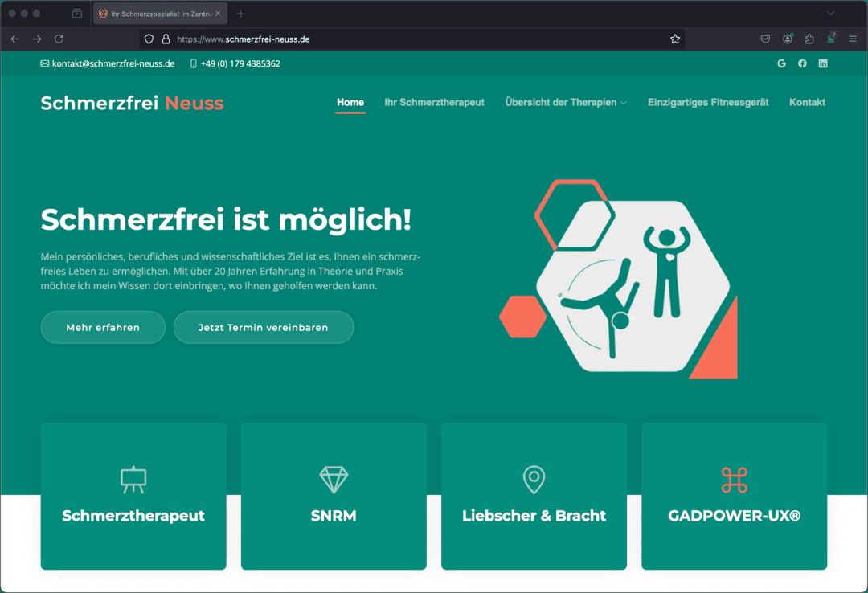Viewport: 868px width, 593px height.
Task: Click the shield tracking protection icon
Action: point(149,39)
